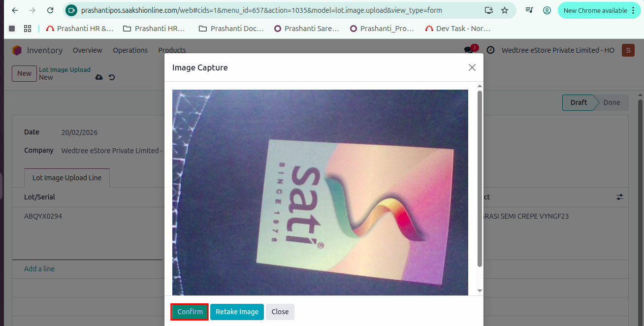644x326 pixels.
Task: Open the Prashanti Doc bookmarks folder
Action: 231,28
